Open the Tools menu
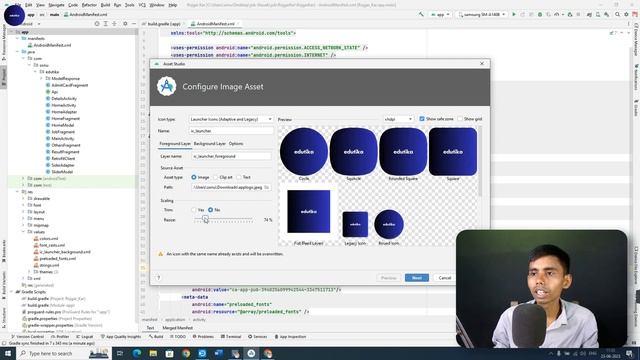The width and height of the screenshot is (640, 360). (129, 5)
